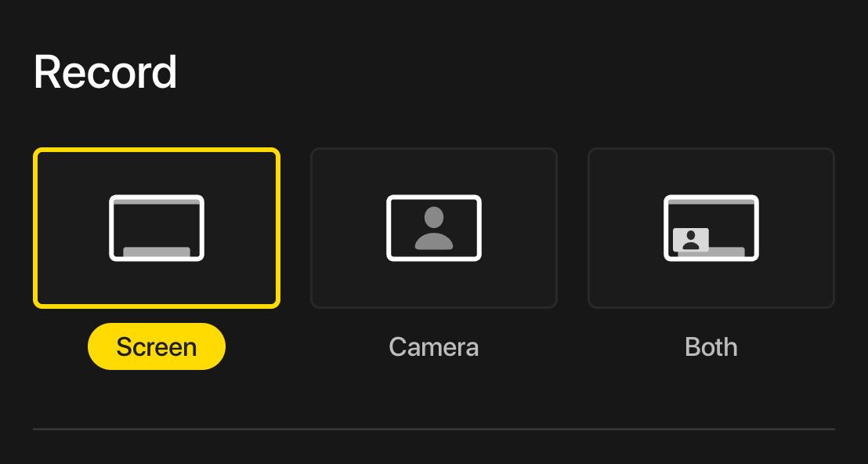Click the yellow border of the Screen card
Image resolution: width=868 pixels, height=464 pixels.
pos(35,228)
